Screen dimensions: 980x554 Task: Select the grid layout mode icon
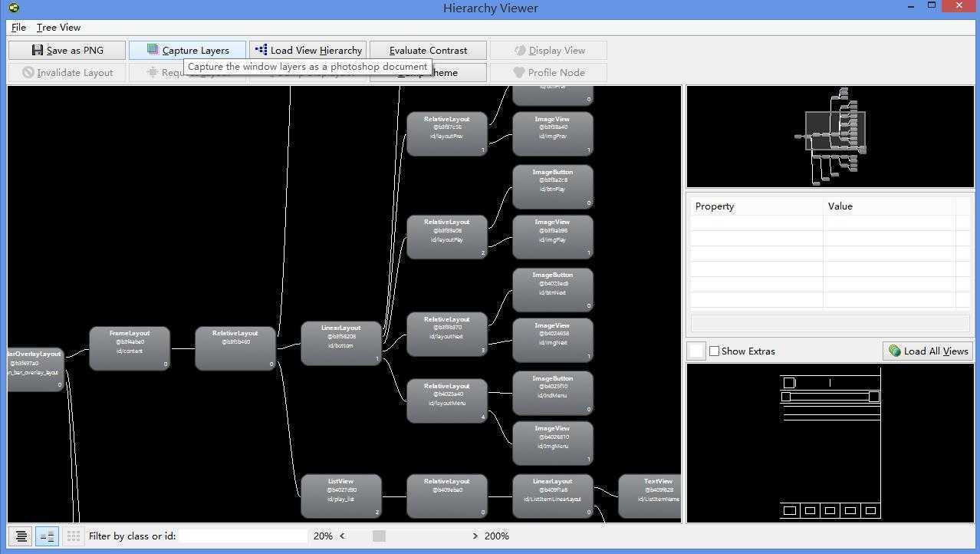(x=73, y=536)
